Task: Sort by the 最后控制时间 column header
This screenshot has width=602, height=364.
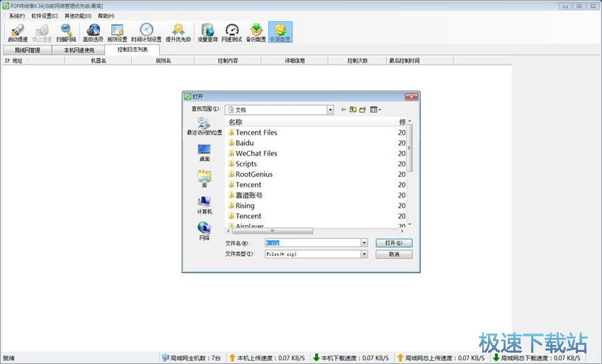Action: coord(420,61)
